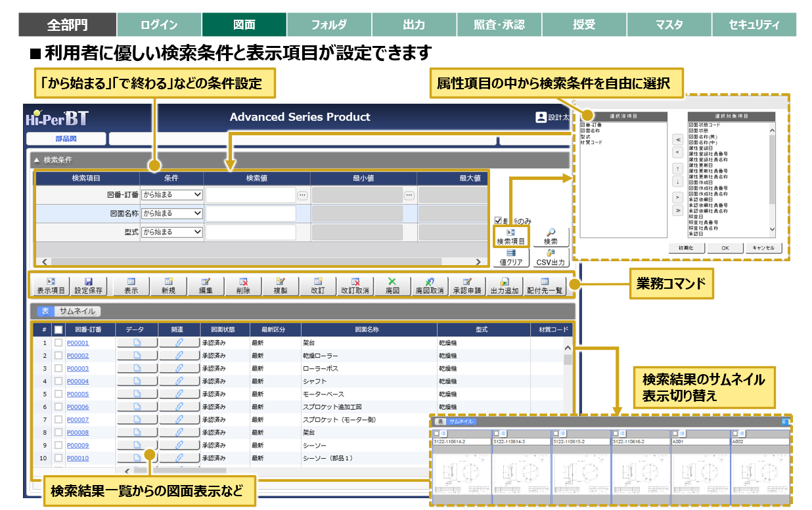Viewport: 812px width, 510px height.
Task: Open the フォルダ tab in top navigation
Action: point(328,25)
